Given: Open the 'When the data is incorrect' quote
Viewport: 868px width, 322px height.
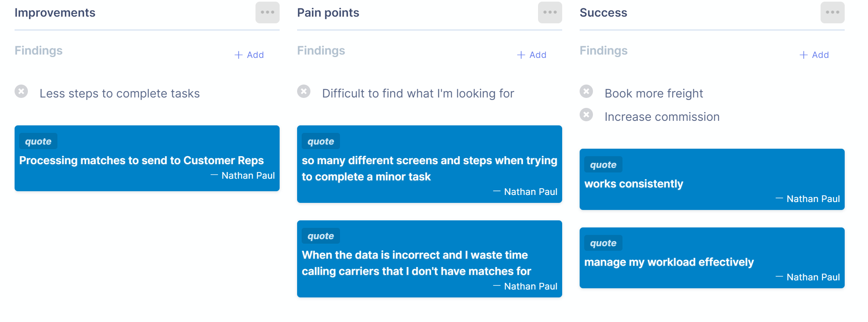Looking at the screenshot, I should click(x=429, y=259).
